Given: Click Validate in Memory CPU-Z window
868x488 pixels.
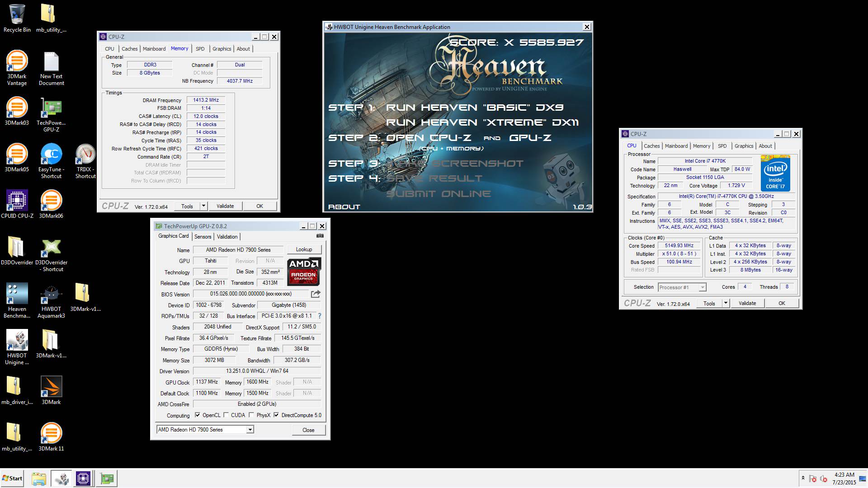Looking at the screenshot, I should coord(225,206).
